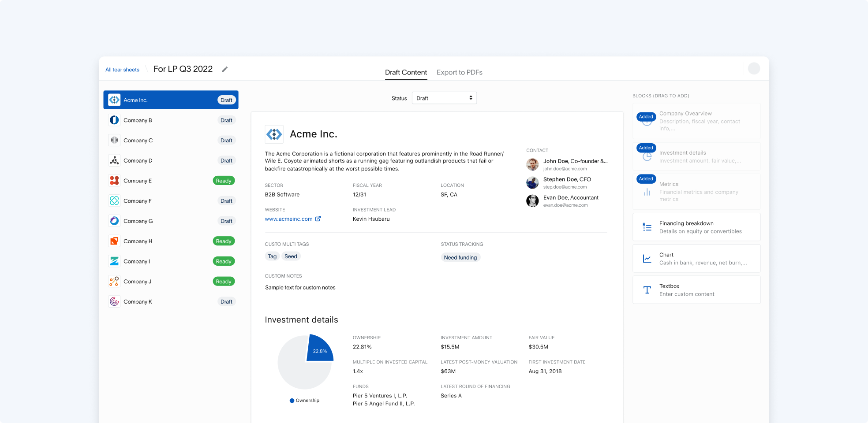Click the Investment details pie icon in blocks
The width and height of the screenshot is (868, 423).
coord(647,156)
